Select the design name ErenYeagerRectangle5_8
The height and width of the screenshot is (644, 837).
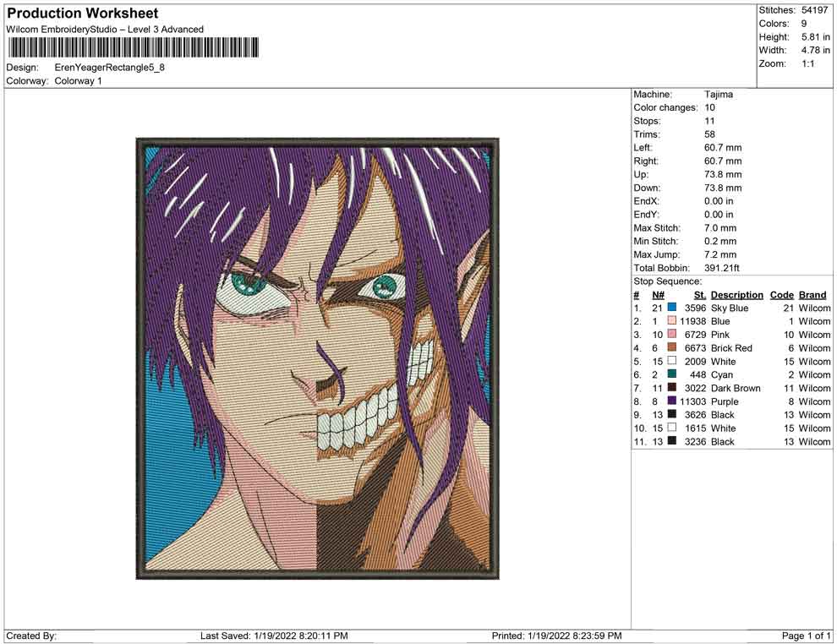click(109, 68)
